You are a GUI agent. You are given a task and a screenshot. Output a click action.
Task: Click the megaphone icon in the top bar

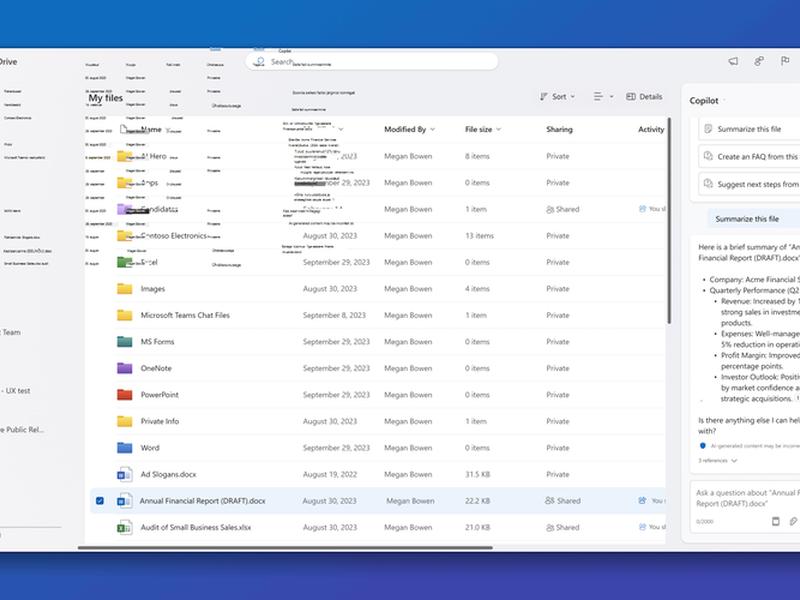[733, 61]
